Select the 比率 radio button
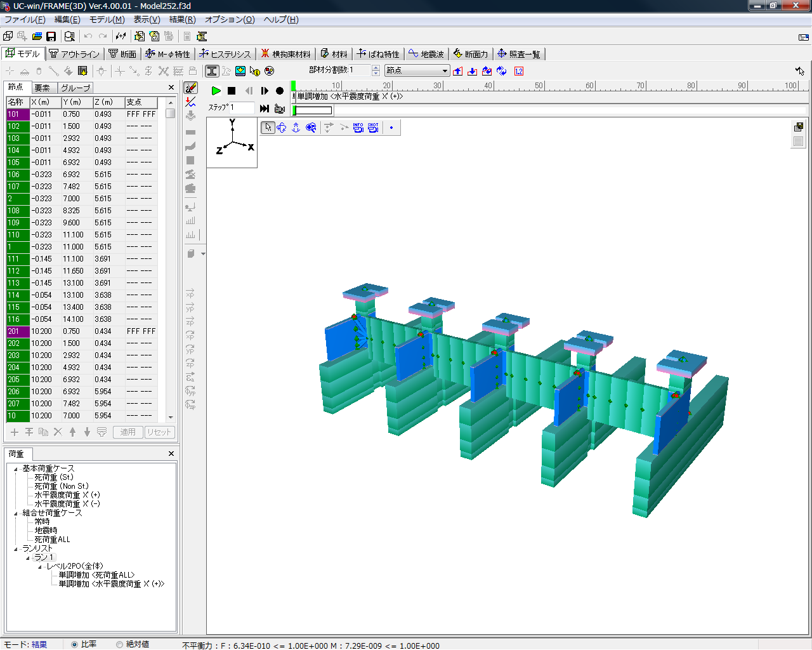 tap(75, 644)
